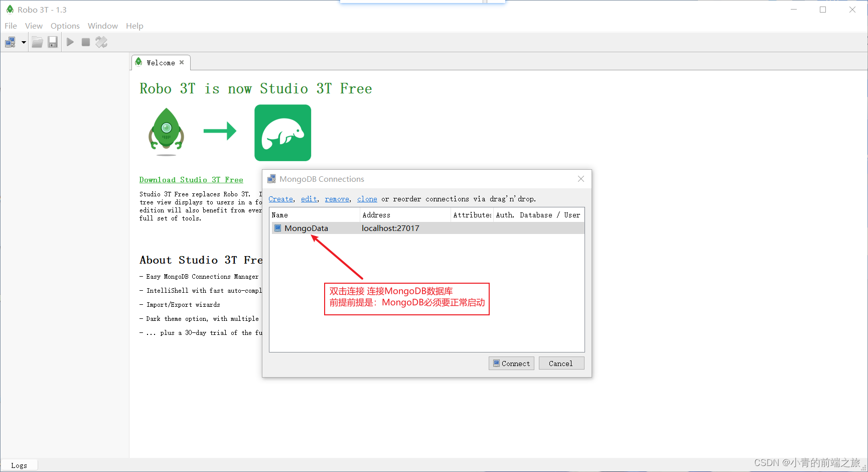
Task: Open the View menu
Action: [x=34, y=26]
